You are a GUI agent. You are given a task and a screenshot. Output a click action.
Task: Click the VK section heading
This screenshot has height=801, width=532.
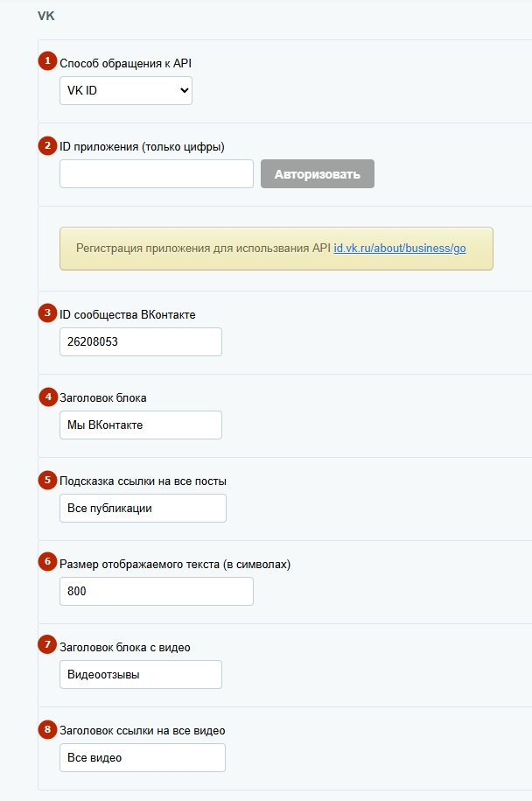[x=46, y=16]
